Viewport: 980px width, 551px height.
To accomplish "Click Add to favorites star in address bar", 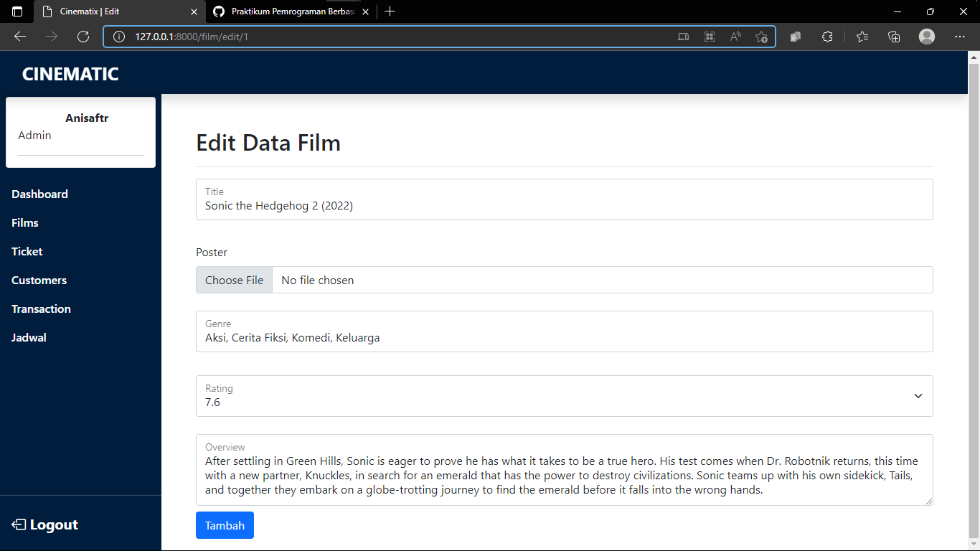I will tap(760, 36).
